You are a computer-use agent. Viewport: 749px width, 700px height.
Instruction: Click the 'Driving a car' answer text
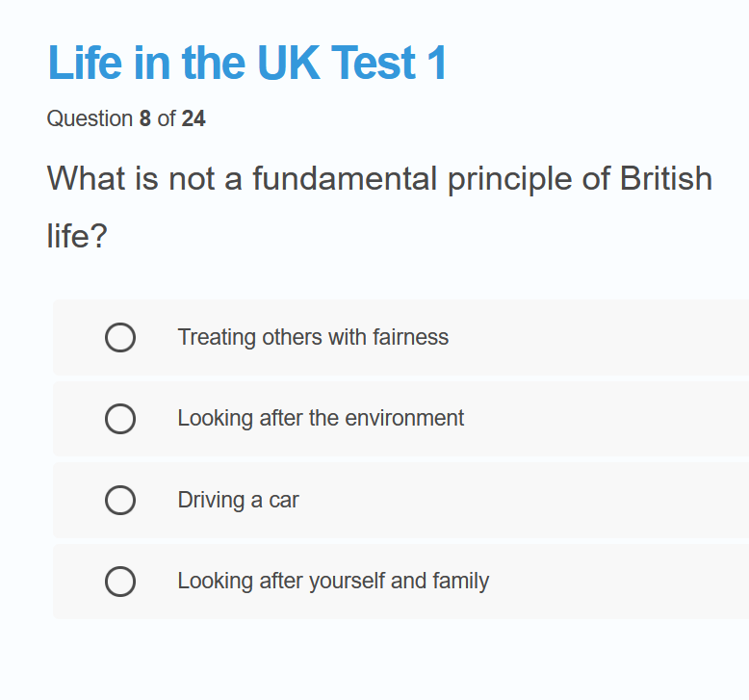click(238, 500)
